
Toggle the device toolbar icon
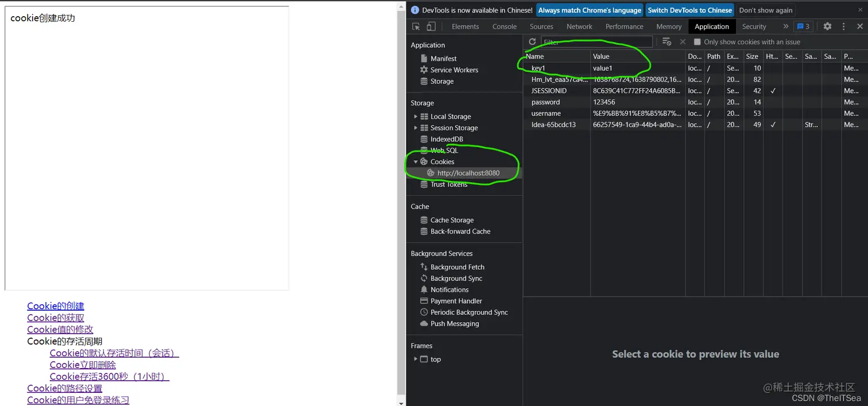(431, 26)
